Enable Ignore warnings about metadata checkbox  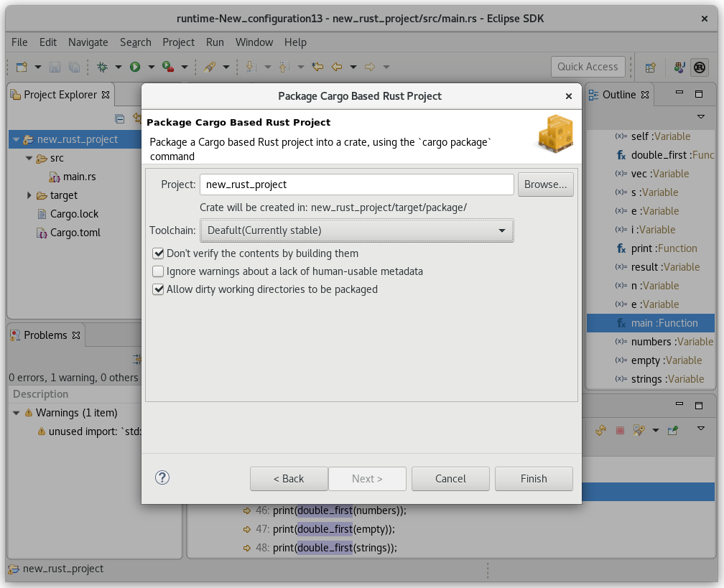pos(158,271)
